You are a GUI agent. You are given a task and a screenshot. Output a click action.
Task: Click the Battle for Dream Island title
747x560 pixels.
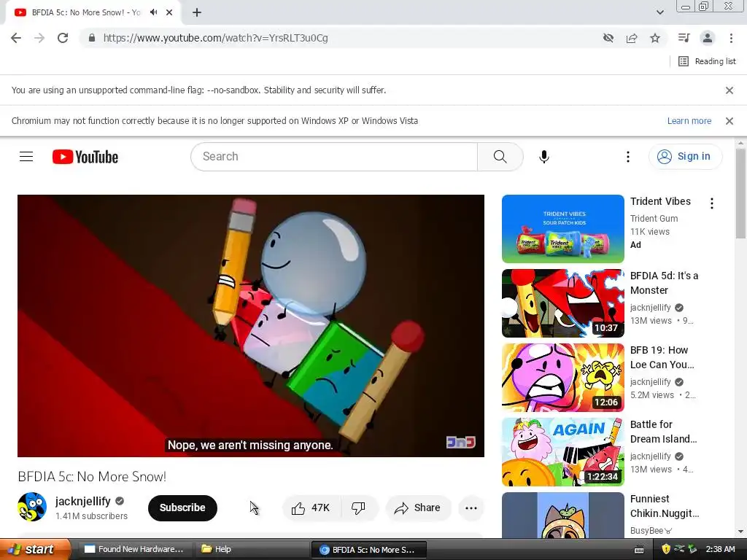[663, 432]
